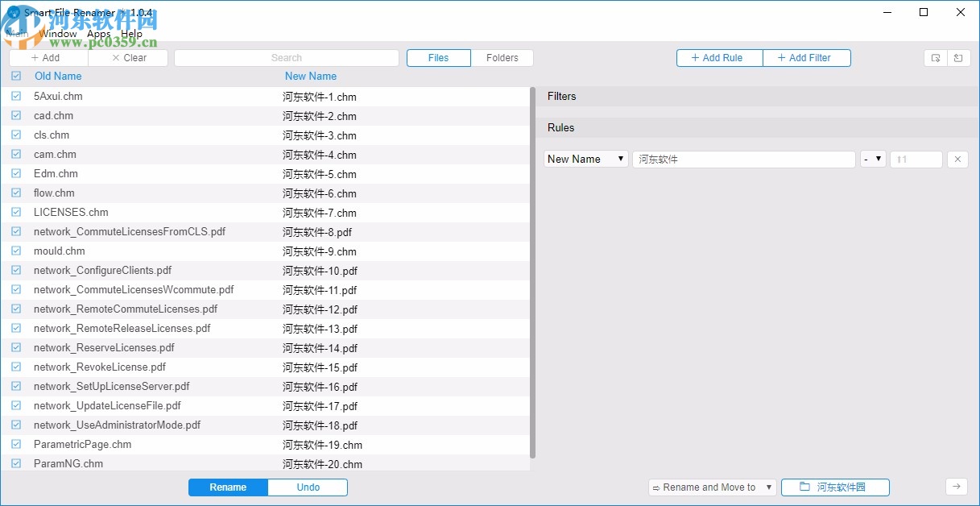
Task: Open the Apps menu
Action: tap(97, 33)
